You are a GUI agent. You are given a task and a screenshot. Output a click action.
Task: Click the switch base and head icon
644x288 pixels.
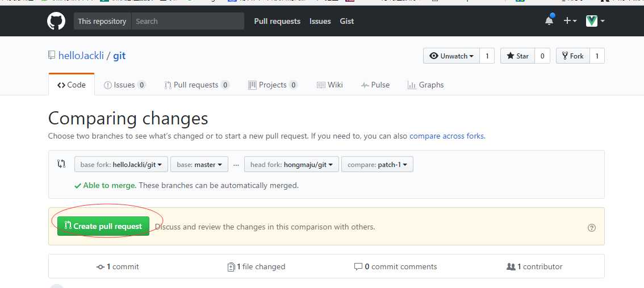(x=61, y=164)
